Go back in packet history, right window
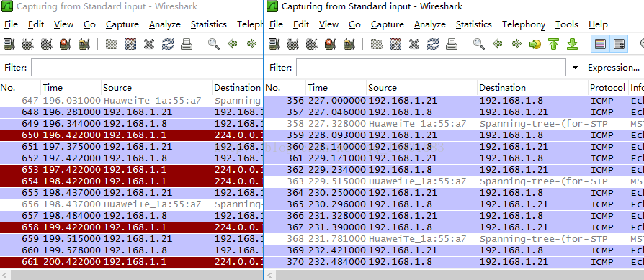The image size is (644, 280). (x=498, y=43)
